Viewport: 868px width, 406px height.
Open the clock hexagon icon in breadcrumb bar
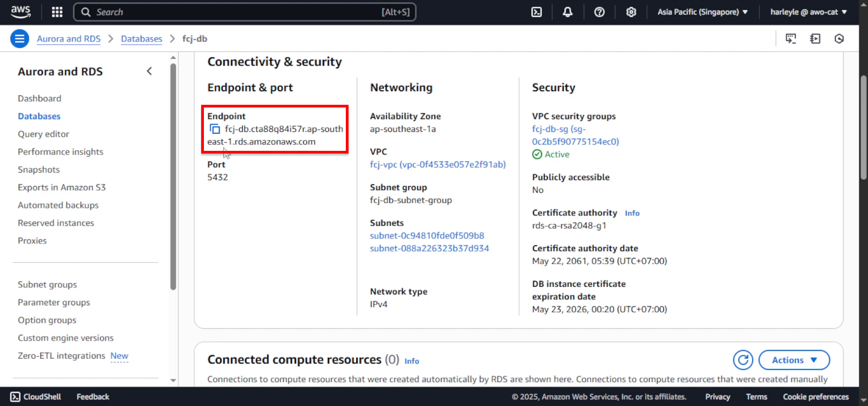click(x=839, y=39)
